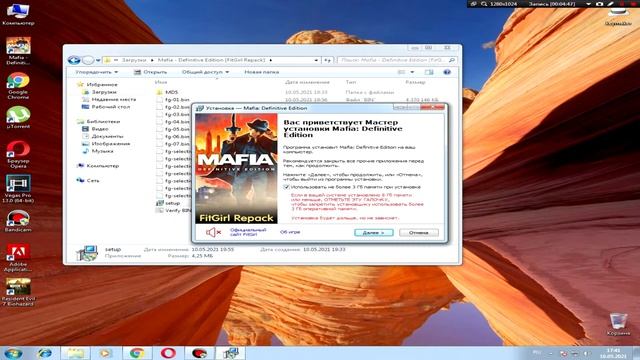Select Недавние места in the navigation pane

109,99
